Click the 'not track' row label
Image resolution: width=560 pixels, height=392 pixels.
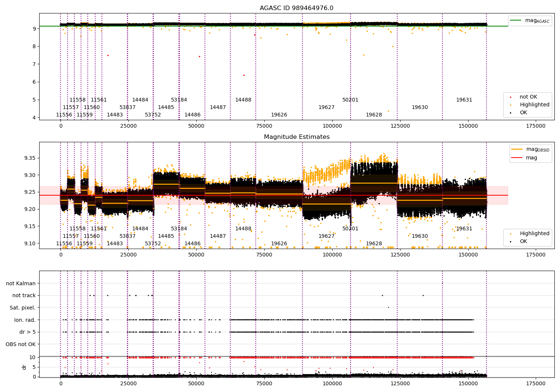[24, 295]
